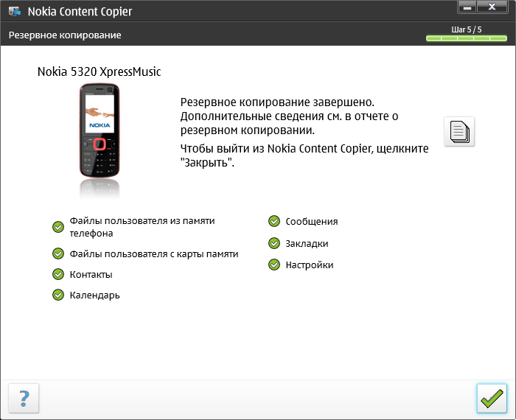516x420 pixels.
Task: Click the Контакты item label
Action: coord(91,275)
